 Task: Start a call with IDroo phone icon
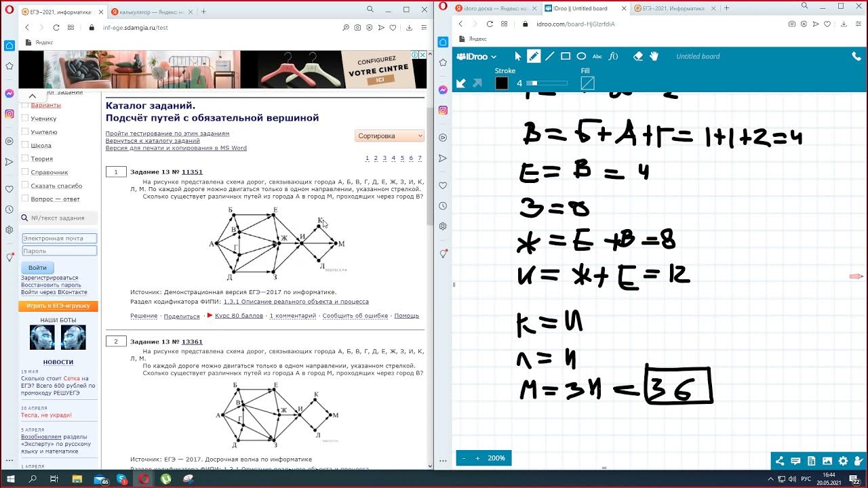[856, 56]
